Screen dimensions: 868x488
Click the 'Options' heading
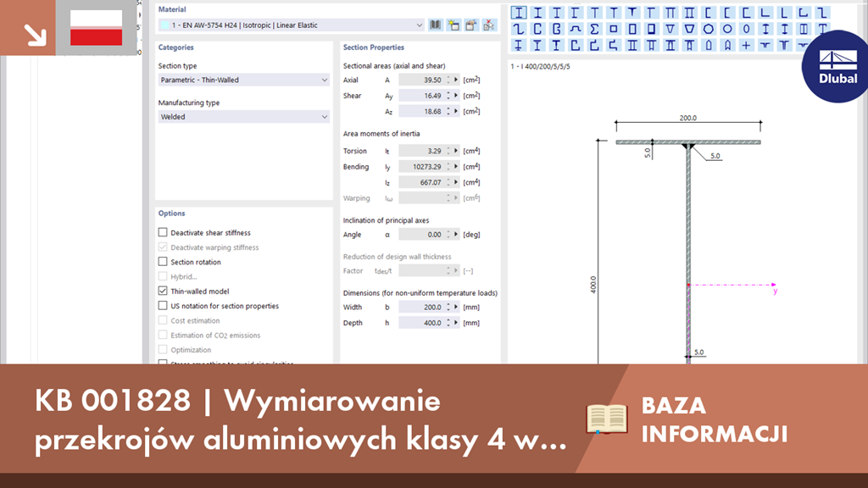point(171,213)
